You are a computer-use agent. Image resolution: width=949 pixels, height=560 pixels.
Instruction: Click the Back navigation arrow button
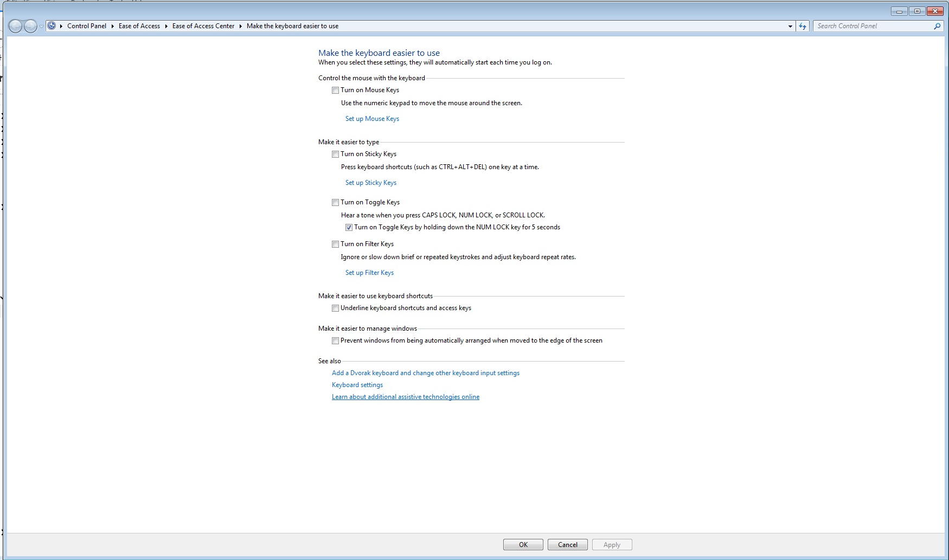(15, 26)
